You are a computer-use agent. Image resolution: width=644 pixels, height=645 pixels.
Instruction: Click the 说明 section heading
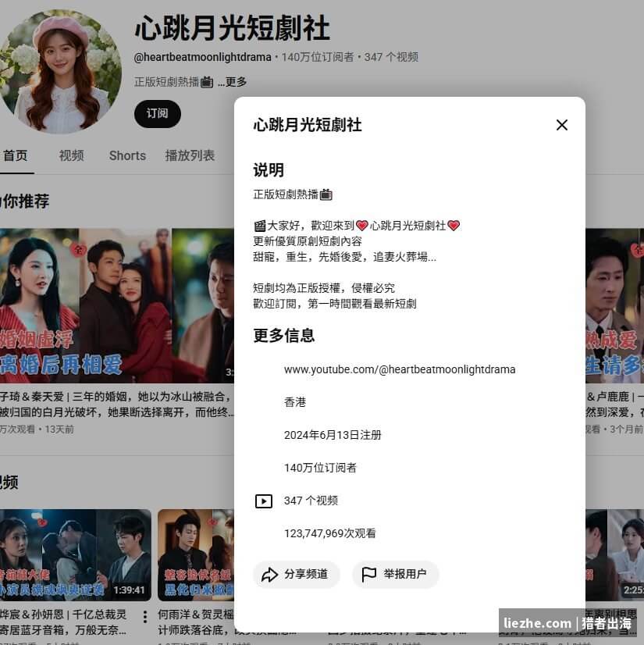269,170
